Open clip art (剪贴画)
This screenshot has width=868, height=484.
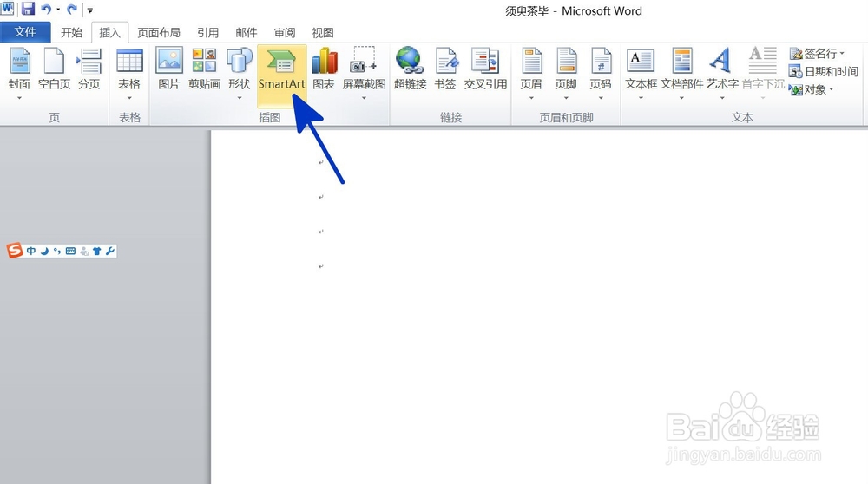coord(204,69)
